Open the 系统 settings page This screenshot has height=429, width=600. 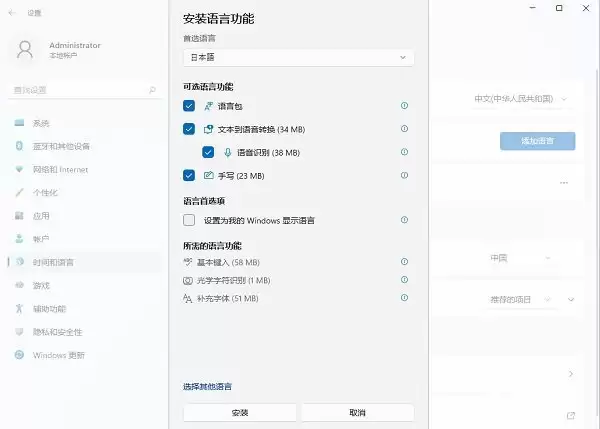pos(84,123)
